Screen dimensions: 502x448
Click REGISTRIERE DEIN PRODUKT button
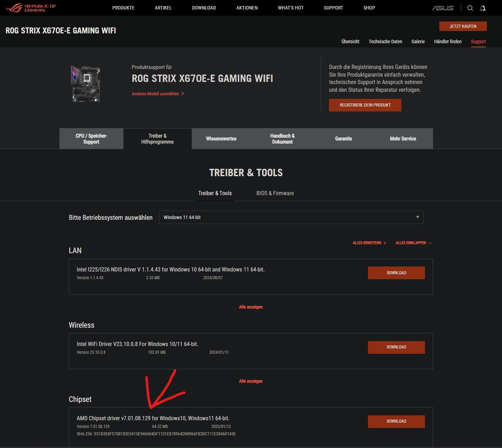(x=365, y=105)
